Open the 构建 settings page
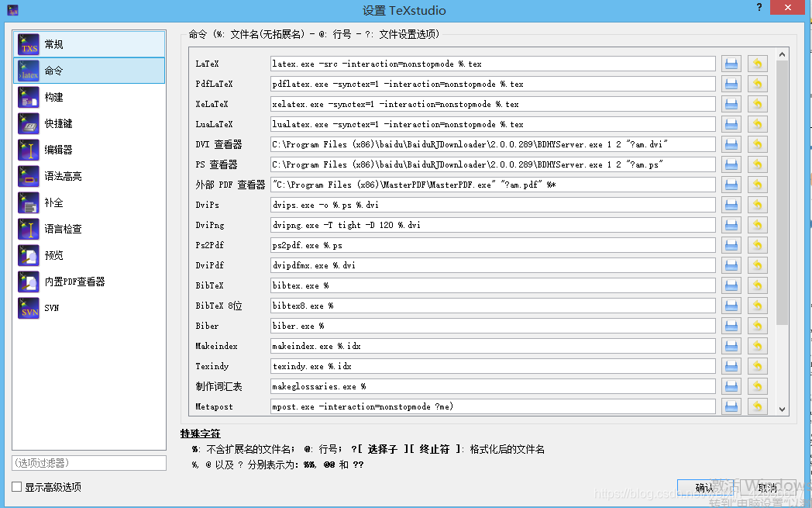 [x=89, y=97]
